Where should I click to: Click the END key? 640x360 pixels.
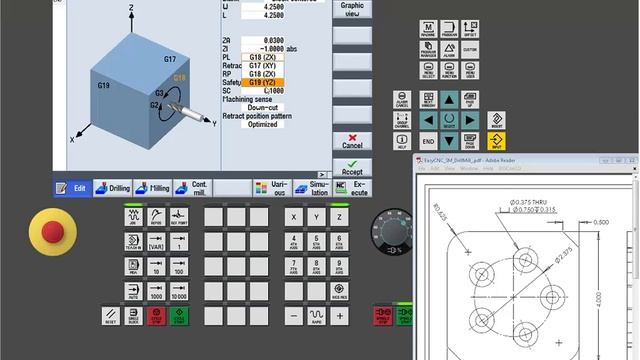tap(428, 141)
